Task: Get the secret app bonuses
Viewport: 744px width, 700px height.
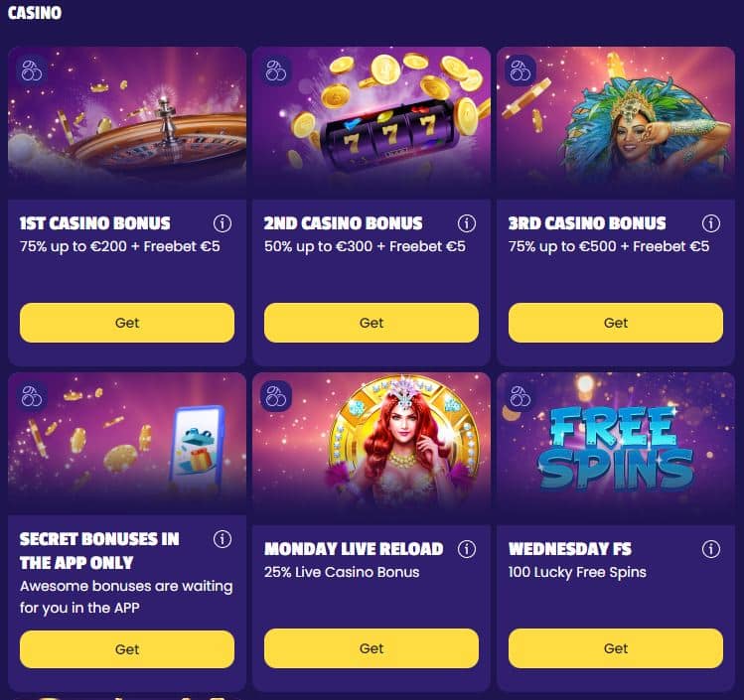Action: (x=127, y=649)
